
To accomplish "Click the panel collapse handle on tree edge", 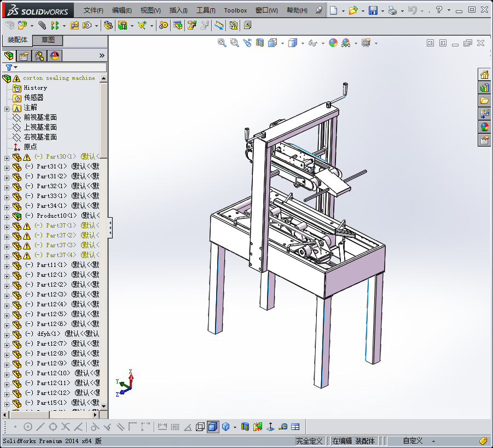I will (110, 228).
